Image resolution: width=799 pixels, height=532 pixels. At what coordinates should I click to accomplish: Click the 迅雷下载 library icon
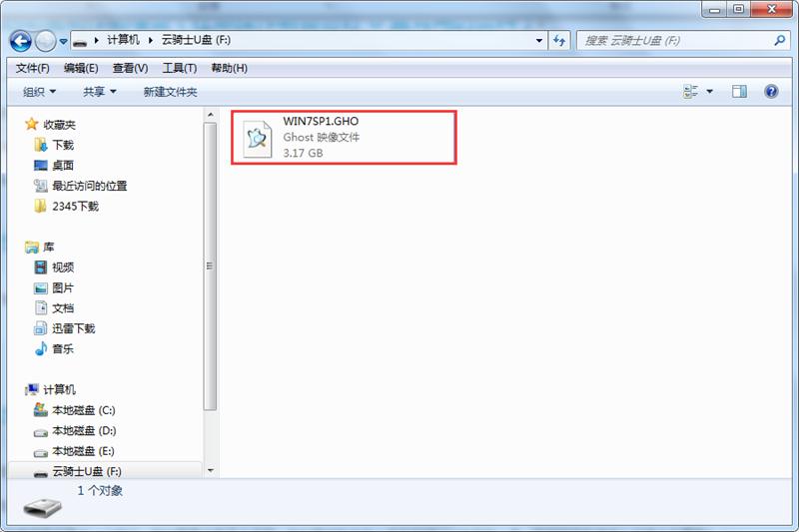[x=40, y=328]
